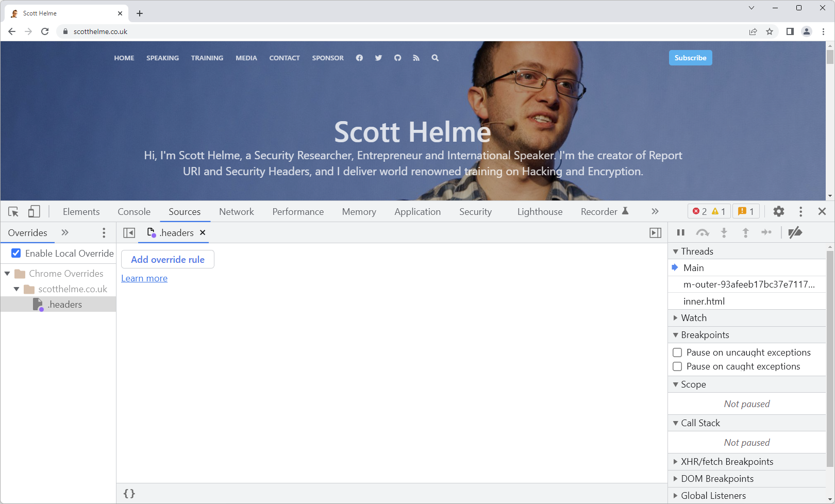835x504 pixels.
Task: Click the issues counter badge
Action: [x=746, y=211]
